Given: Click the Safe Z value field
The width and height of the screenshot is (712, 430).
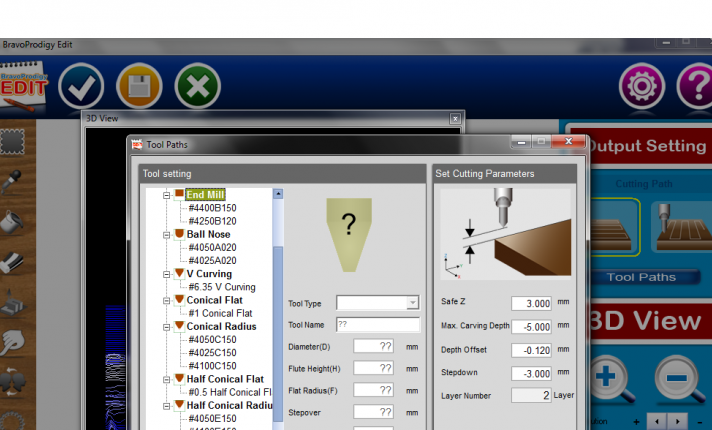Looking at the screenshot, I should click(531, 304).
